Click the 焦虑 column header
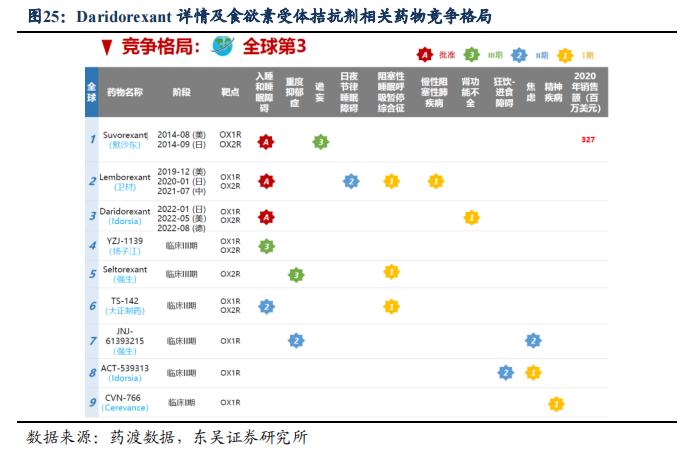 point(531,92)
